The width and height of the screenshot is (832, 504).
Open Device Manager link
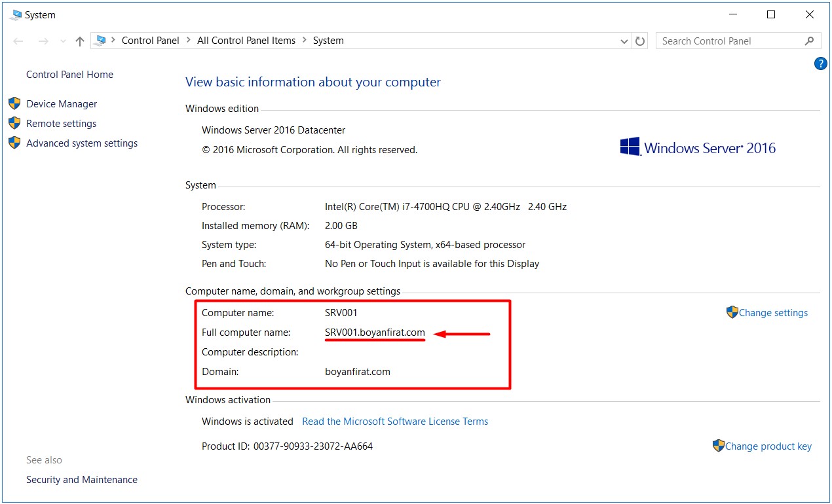point(62,104)
